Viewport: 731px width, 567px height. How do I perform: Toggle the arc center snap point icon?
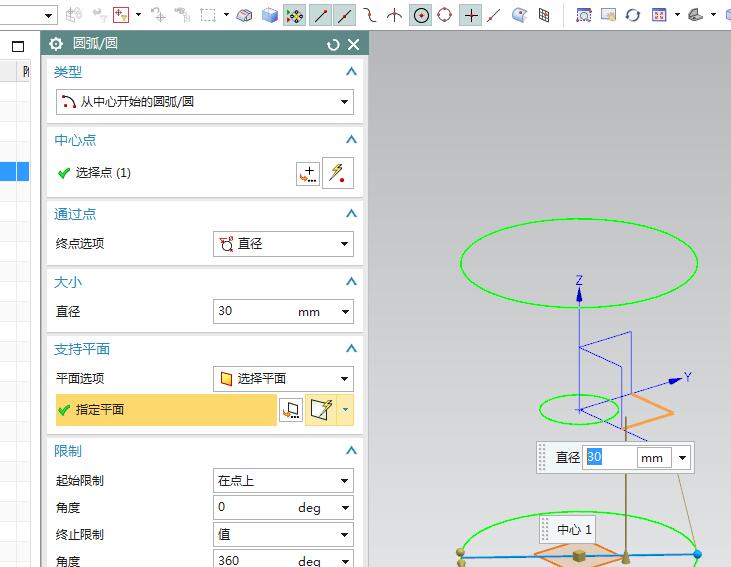point(421,15)
